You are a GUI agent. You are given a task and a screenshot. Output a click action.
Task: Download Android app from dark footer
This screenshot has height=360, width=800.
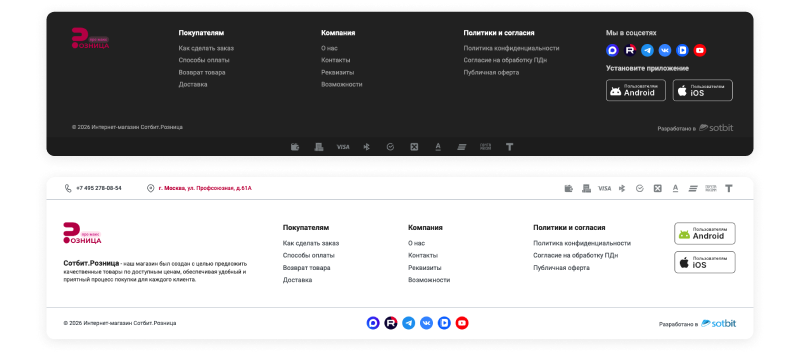[636, 90]
